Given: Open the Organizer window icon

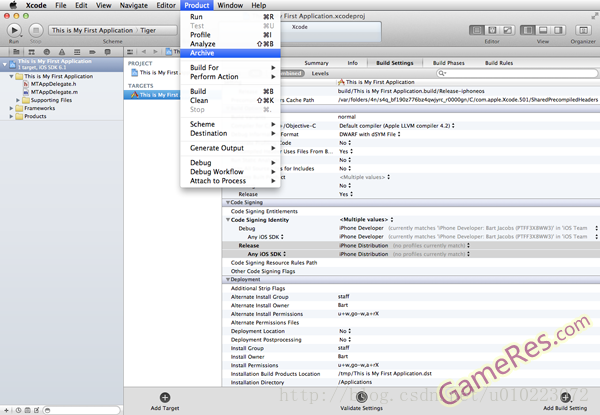Looking at the screenshot, I should tap(583, 30).
